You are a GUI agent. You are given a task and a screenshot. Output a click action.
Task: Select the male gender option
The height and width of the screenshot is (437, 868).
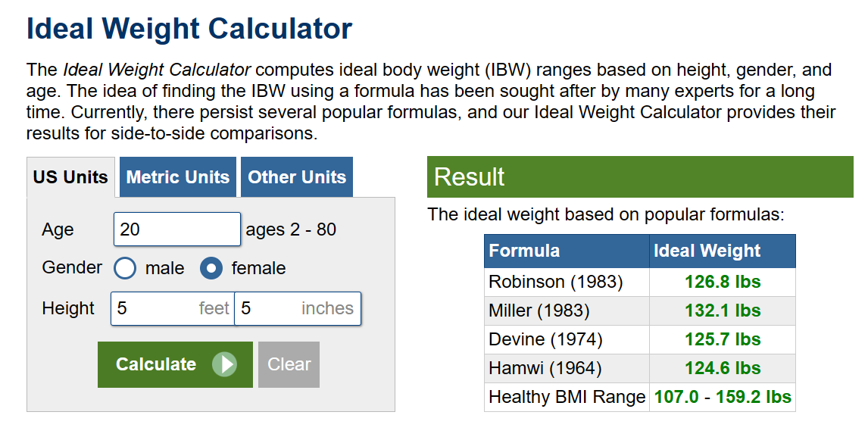coord(125,268)
